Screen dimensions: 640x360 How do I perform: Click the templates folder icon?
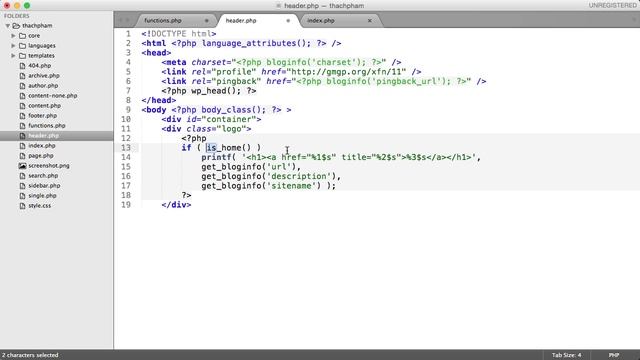point(22,56)
